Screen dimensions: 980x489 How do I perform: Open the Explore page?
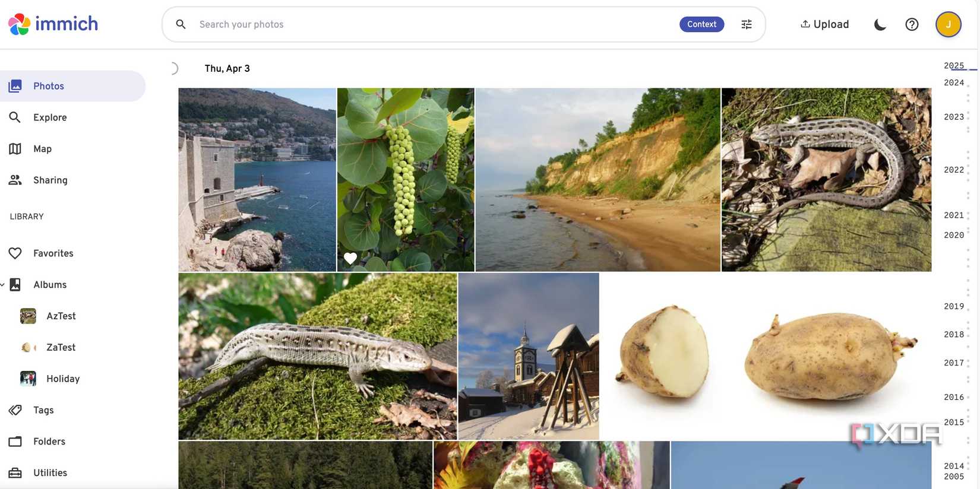point(50,118)
